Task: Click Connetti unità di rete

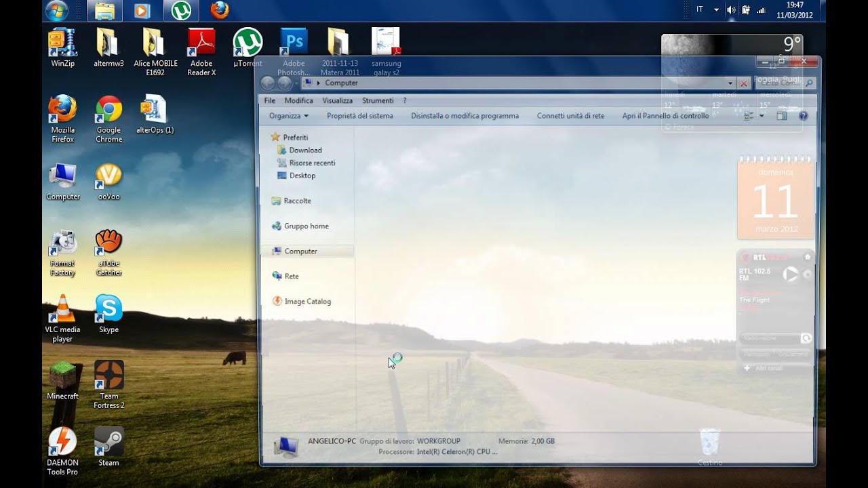Action: click(571, 116)
